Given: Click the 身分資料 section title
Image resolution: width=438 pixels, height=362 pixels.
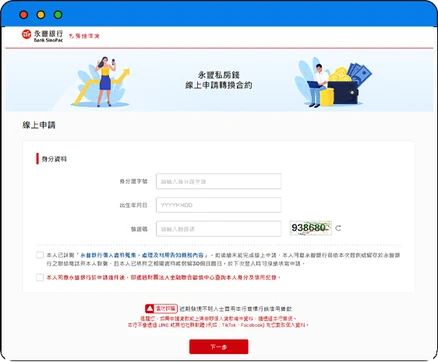Looking at the screenshot, I should pos(54,159).
